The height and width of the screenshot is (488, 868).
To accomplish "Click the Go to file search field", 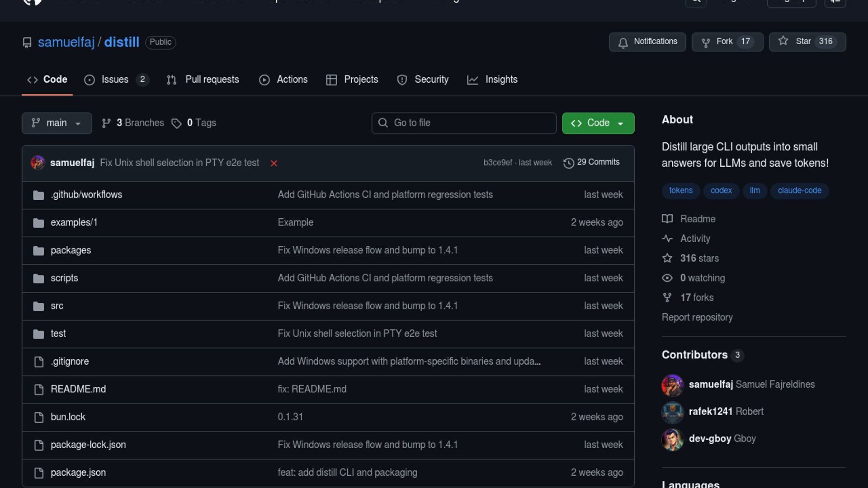I will pyautogui.click(x=464, y=123).
